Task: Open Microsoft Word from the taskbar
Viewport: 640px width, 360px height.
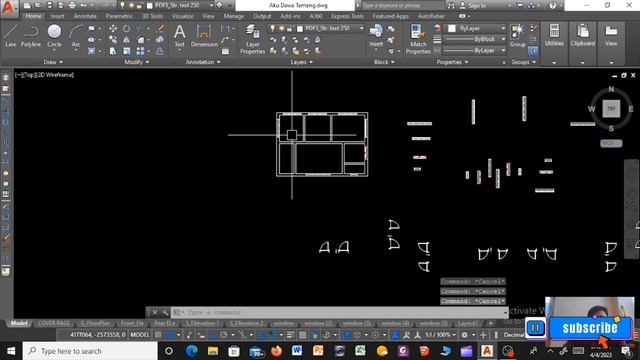Action: click(297, 351)
